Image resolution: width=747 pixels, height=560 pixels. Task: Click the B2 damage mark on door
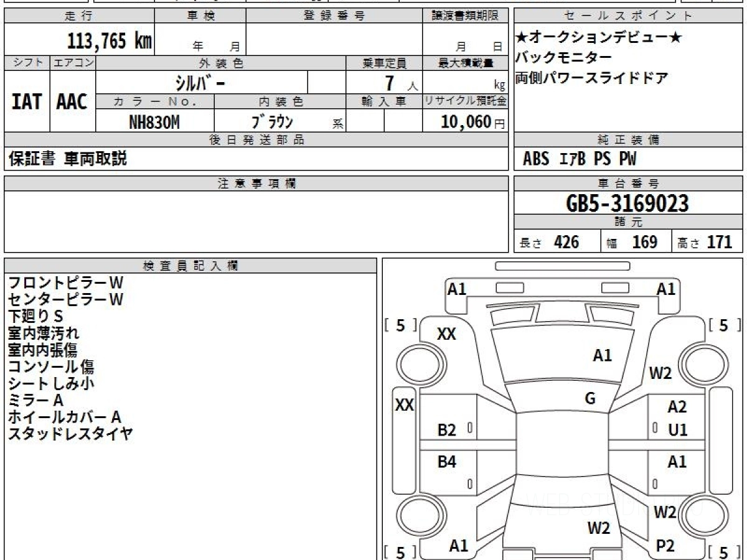[x=446, y=430]
